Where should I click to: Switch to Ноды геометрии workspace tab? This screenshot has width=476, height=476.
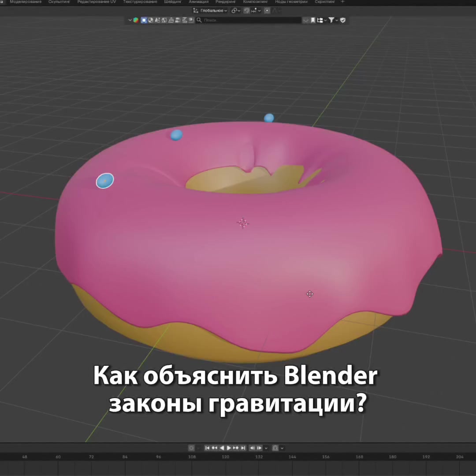[291, 2]
